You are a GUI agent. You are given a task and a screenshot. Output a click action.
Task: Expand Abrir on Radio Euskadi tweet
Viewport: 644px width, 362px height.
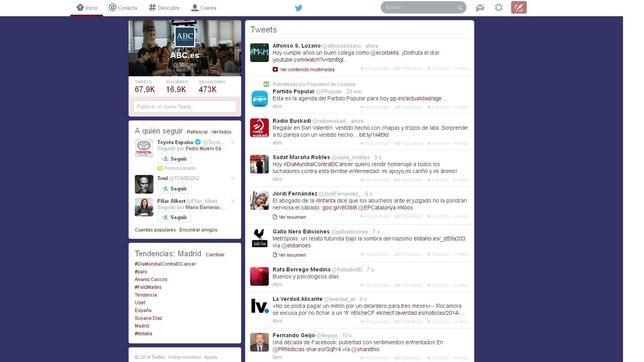(277, 143)
